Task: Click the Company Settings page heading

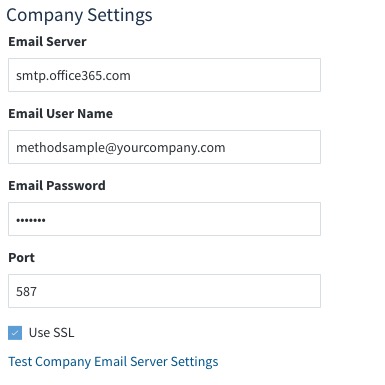Action: click(79, 16)
